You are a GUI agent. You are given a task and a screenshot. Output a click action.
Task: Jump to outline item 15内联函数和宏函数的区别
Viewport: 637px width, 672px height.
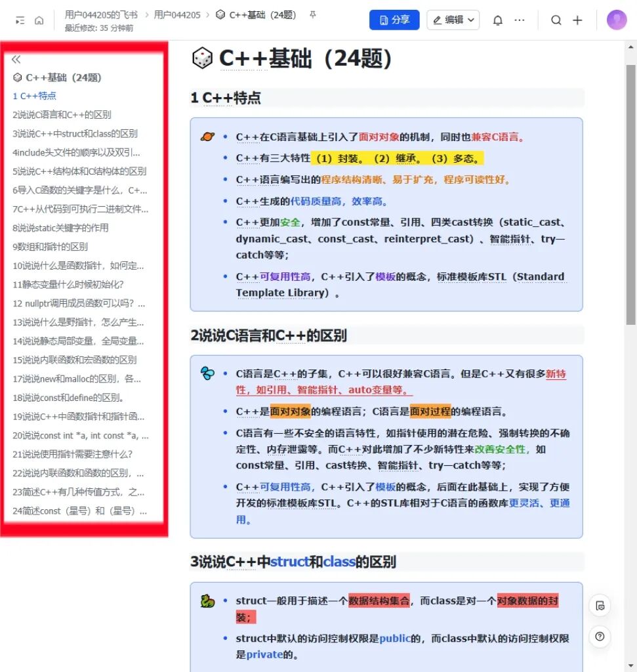pyautogui.click(x=75, y=360)
